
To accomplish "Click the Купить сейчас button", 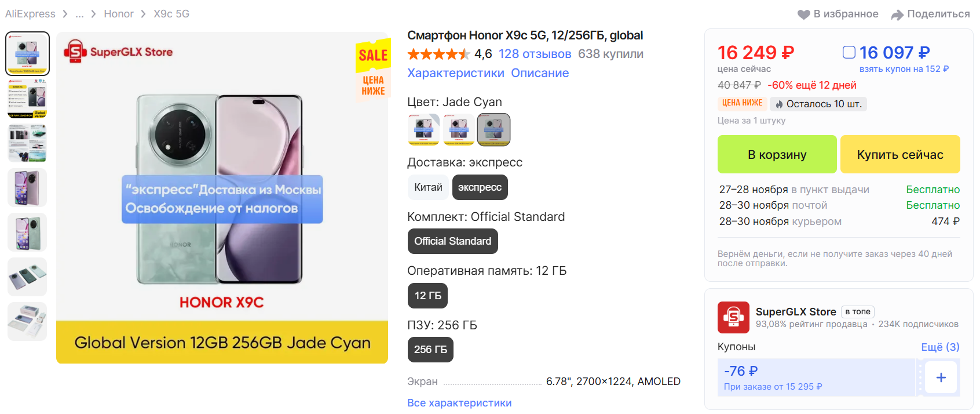I will (900, 154).
